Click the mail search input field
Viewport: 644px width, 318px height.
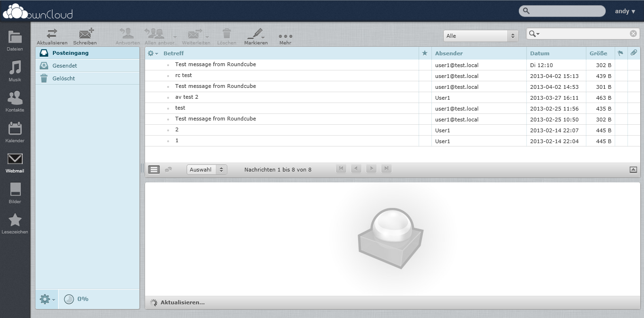(x=584, y=34)
